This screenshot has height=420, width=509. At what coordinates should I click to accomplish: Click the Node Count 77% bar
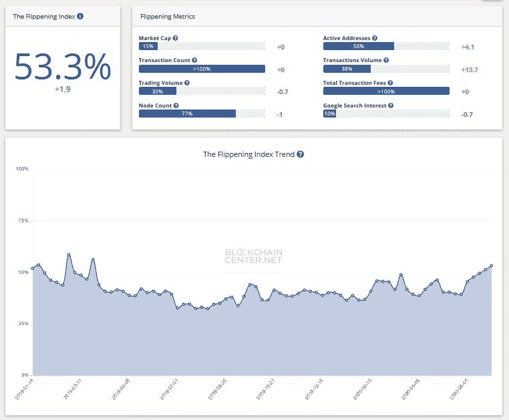click(187, 114)
